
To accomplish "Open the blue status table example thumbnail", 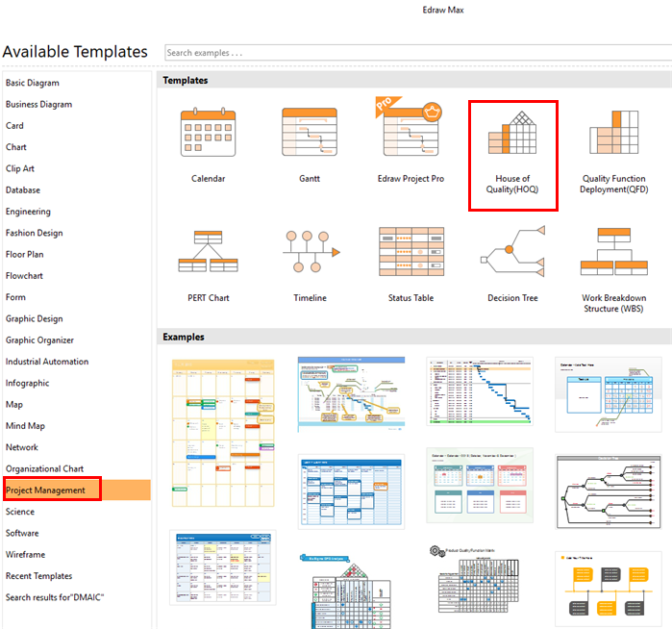I will coord(223,567).
